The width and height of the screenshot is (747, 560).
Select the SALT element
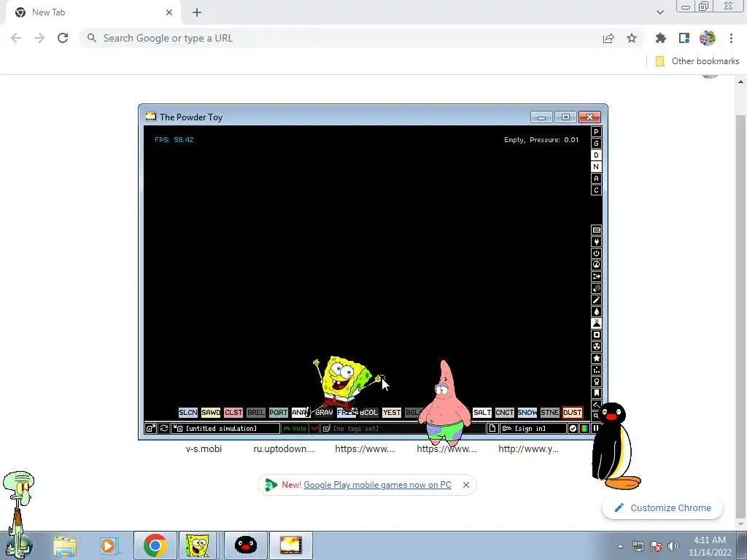tap(482, 413)
